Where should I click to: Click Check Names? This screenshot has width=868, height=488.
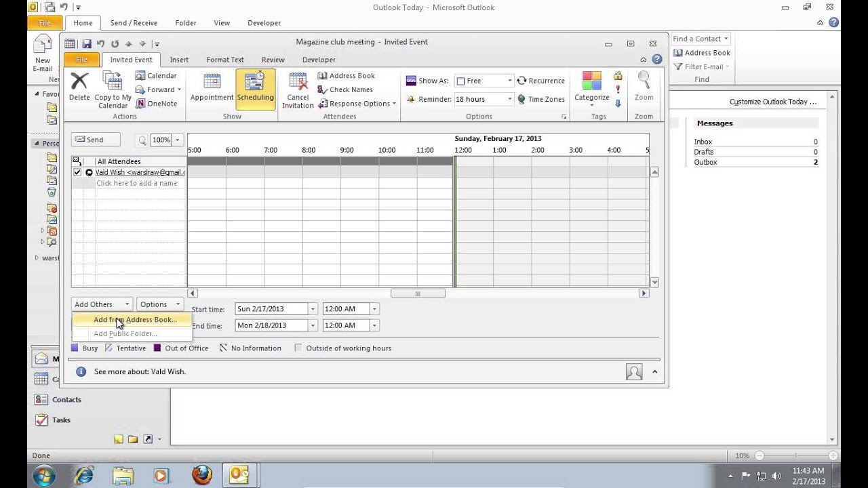[x=345, y=89]
